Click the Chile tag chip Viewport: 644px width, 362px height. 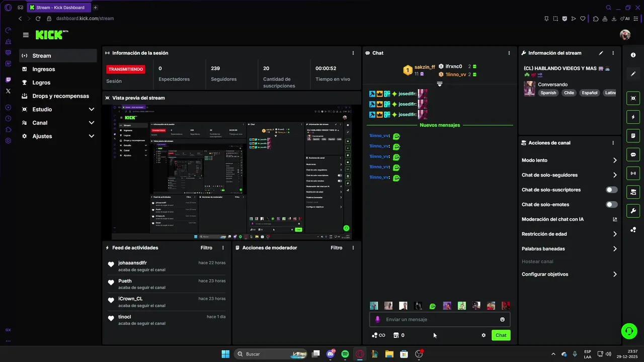pyautogui.click(x=569, y=93)
